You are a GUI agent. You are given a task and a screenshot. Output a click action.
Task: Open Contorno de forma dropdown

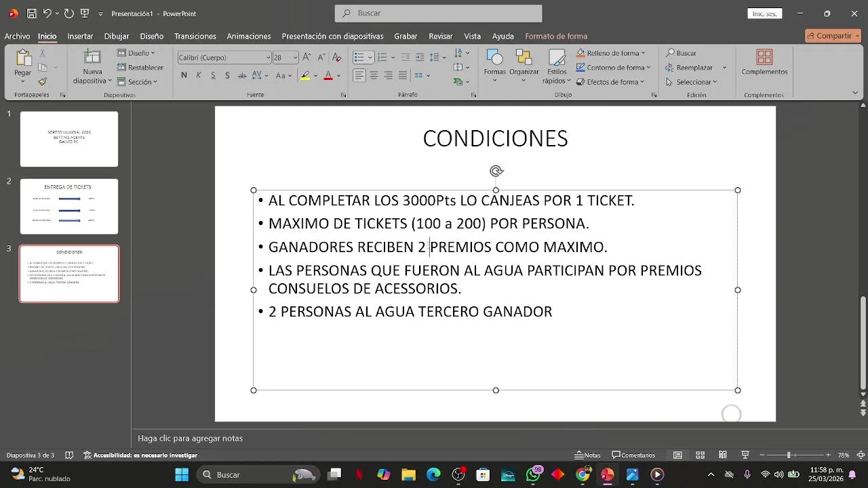click(x=613, y=67)
